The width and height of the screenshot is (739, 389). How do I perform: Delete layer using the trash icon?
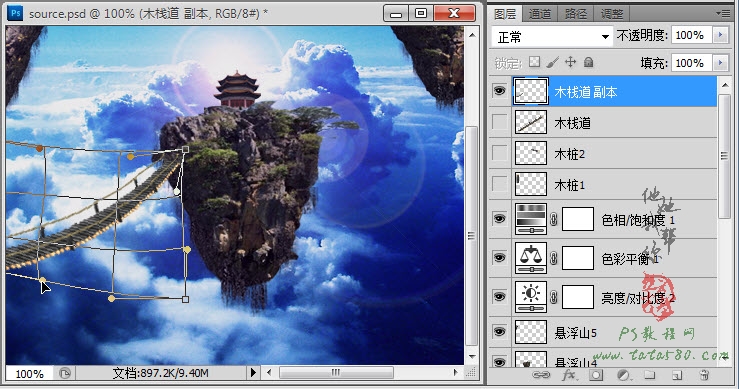click(x=704, y=375)
